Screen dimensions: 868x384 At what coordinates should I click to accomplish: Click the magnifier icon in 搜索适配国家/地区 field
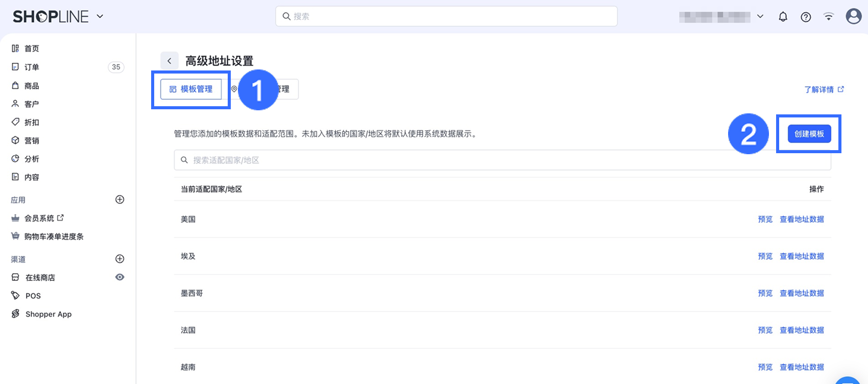click(184, 160)
